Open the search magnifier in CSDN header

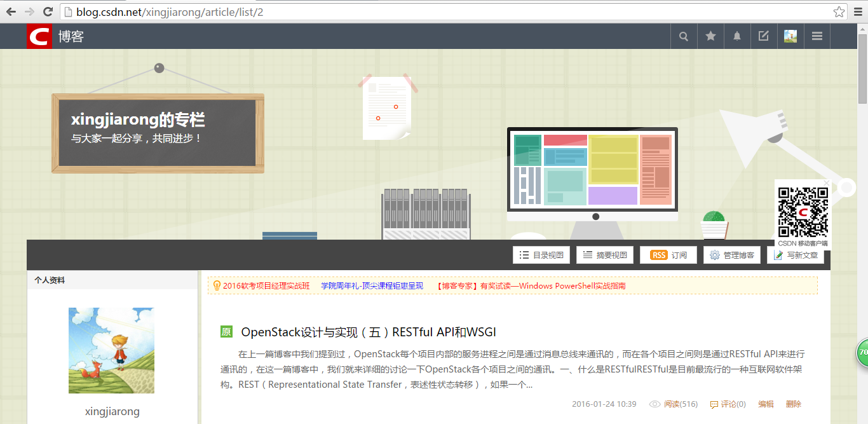pyautogui.click(x=684, y=36)
